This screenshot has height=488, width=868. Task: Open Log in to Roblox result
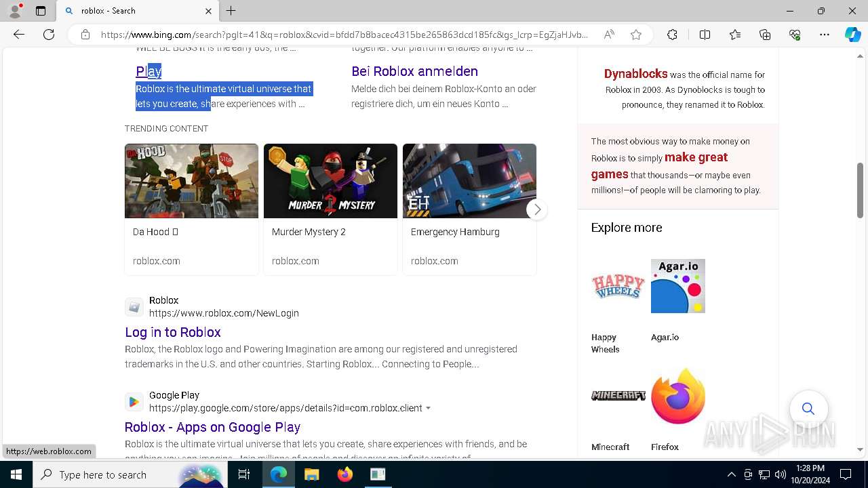point(173,332)
